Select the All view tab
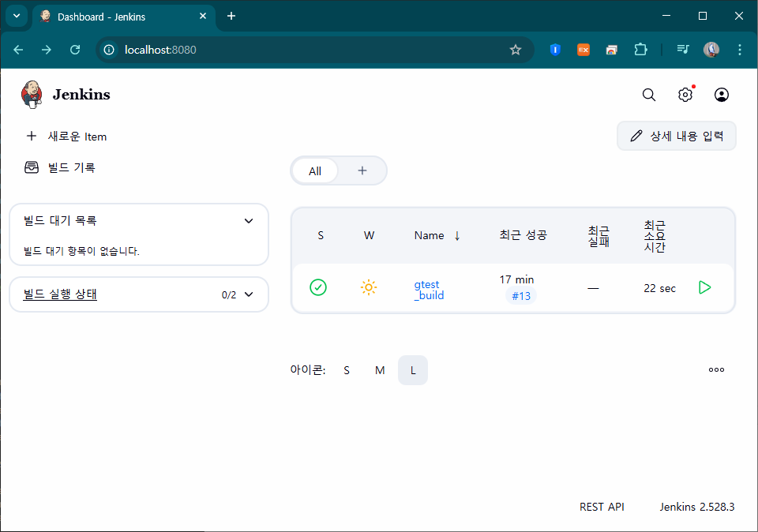The width and height of the screenshot is (758, 532). (x=315, y=171)
